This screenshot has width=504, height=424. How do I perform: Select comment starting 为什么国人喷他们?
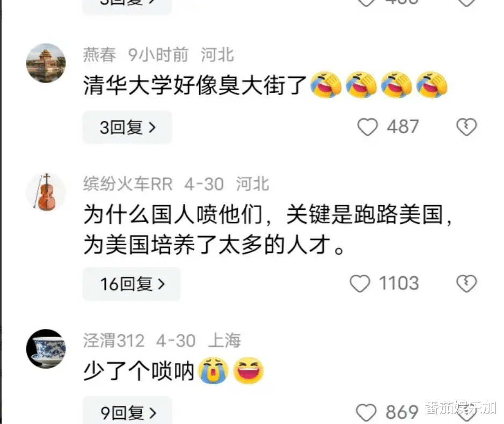coord(268,230)
